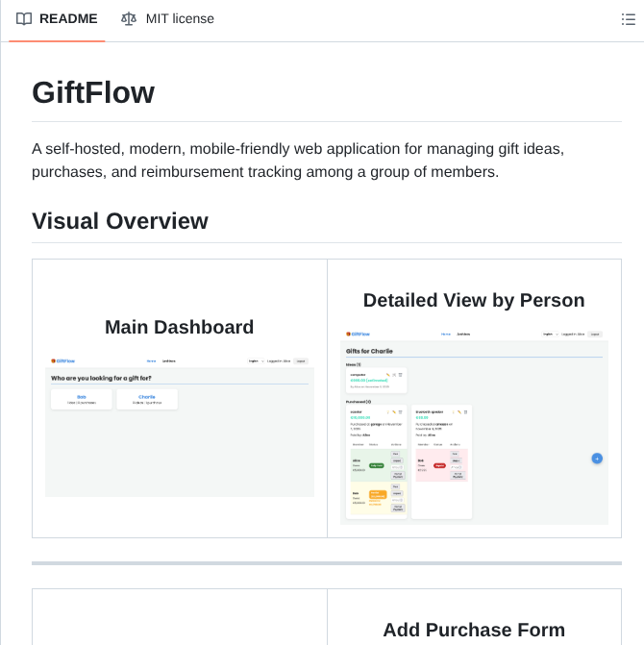
Task: Click the GiftFlow heading
Action: [93, 92]
